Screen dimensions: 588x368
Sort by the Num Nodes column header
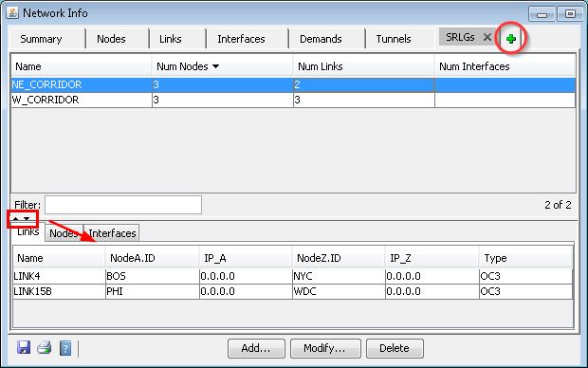222,66
